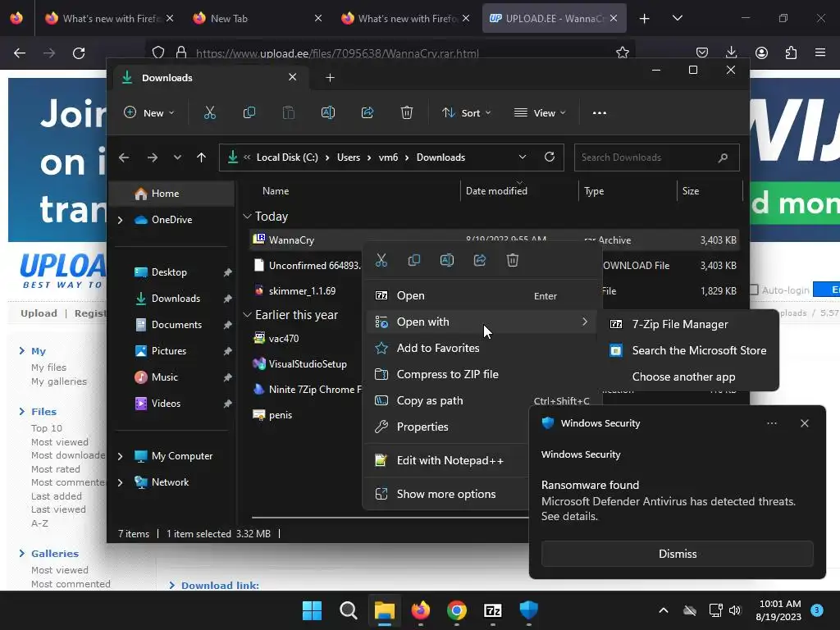The height and width of the screenshot is (630, 840).
Task: Click the Rename icon in the context menu
Action: point(447,260)
